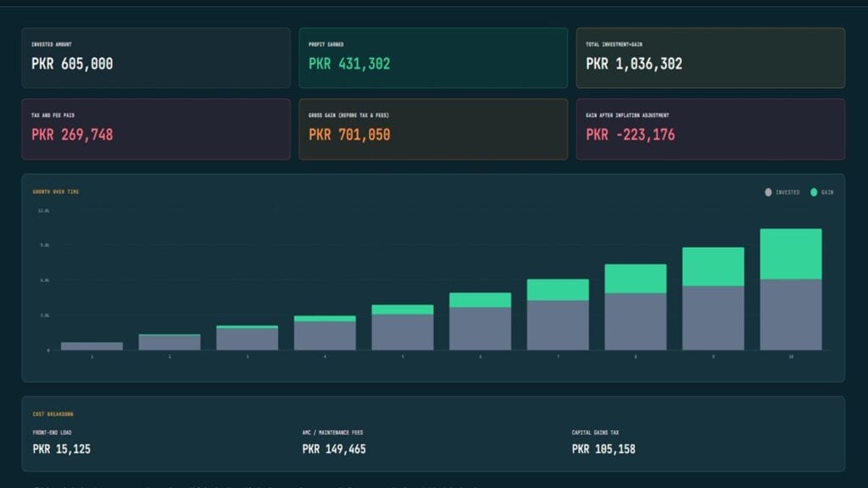Select the Tax and Fee Paid card
The image size is (868, 488).
pyautogui.click(x=156, y=130)
